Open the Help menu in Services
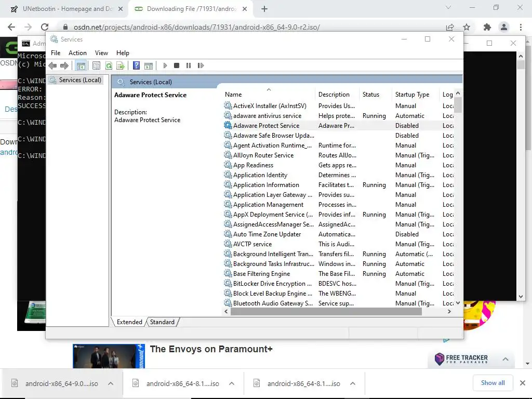 click(123, 53)
